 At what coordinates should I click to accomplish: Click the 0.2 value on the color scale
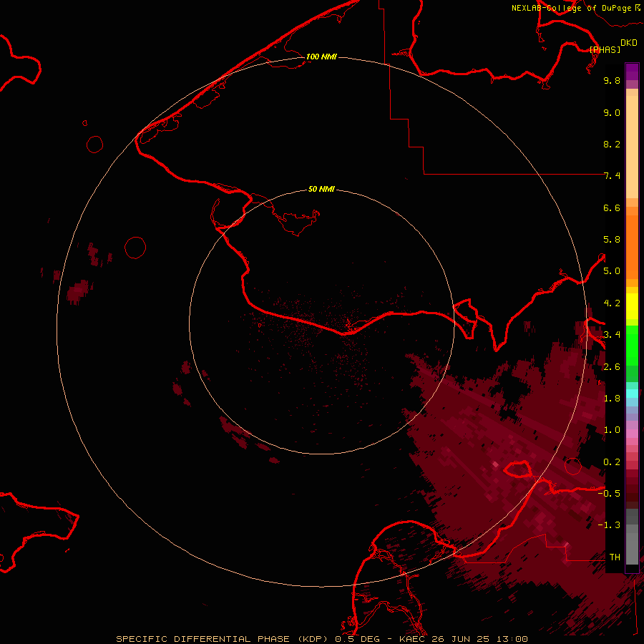(612, 462)
